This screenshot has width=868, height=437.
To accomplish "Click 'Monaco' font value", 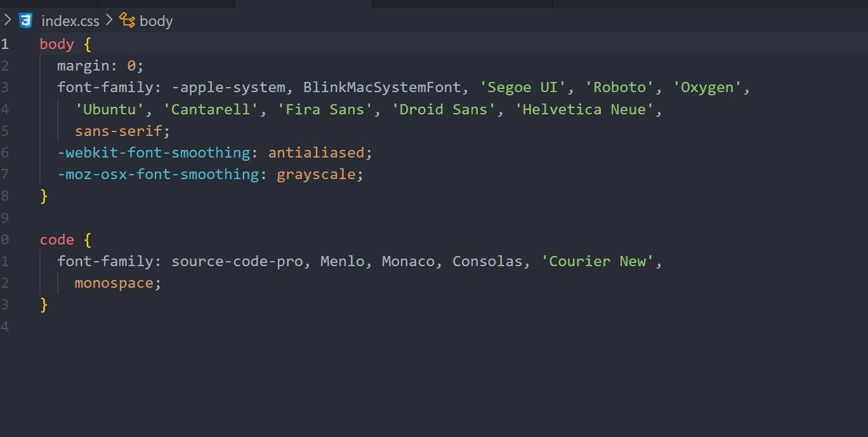I will pyautogui.click(x=408, y=261).
